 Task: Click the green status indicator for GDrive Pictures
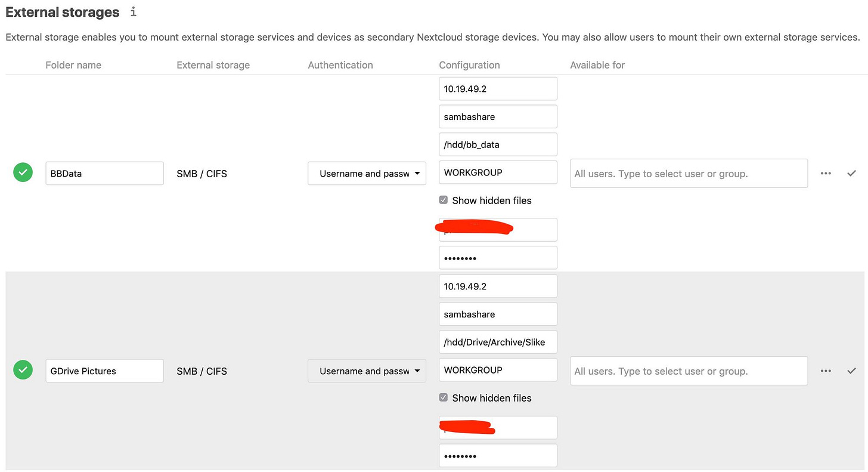[x=23, y=370]
